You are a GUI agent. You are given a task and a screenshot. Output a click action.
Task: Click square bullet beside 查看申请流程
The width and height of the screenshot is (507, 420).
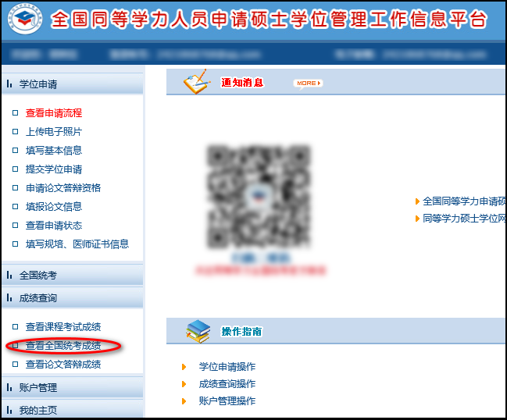15,112
